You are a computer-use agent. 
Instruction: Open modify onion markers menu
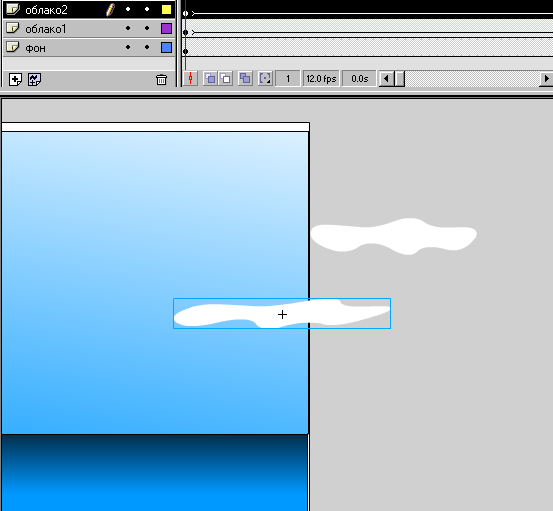pyautogui.click(x=265, y=78)
